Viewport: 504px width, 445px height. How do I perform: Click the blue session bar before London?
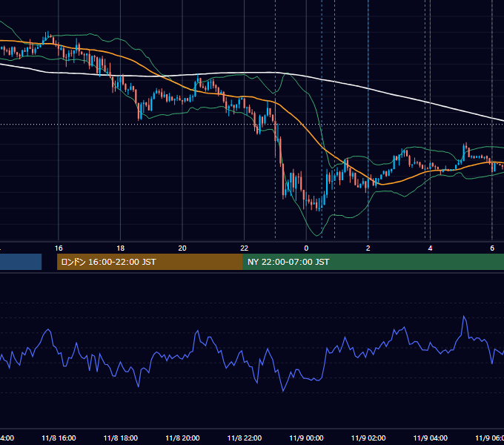21,262
